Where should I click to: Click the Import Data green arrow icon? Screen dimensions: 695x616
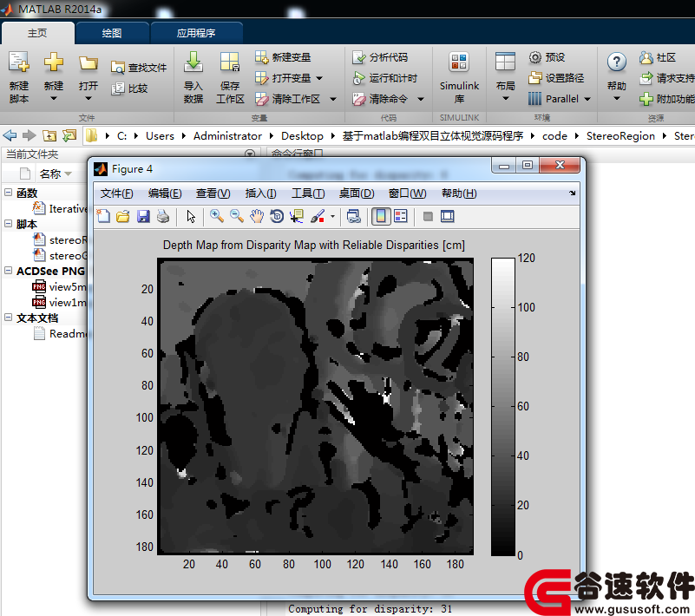pos(193,62)
